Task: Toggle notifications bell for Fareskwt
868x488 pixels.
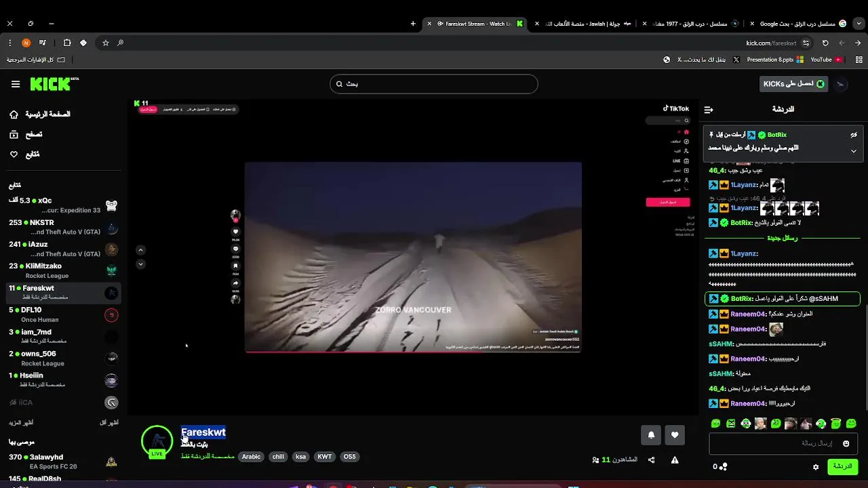Action: click(x=651, y=435)
